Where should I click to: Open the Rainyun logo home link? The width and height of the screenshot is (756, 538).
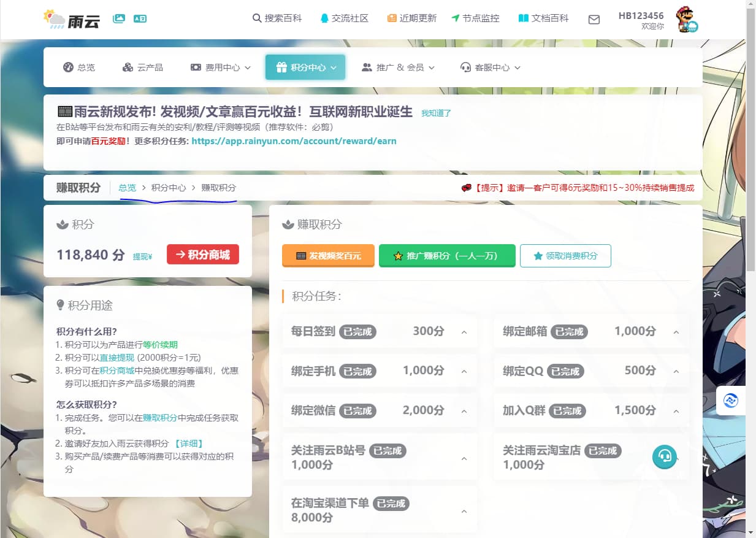coord(71,19)
